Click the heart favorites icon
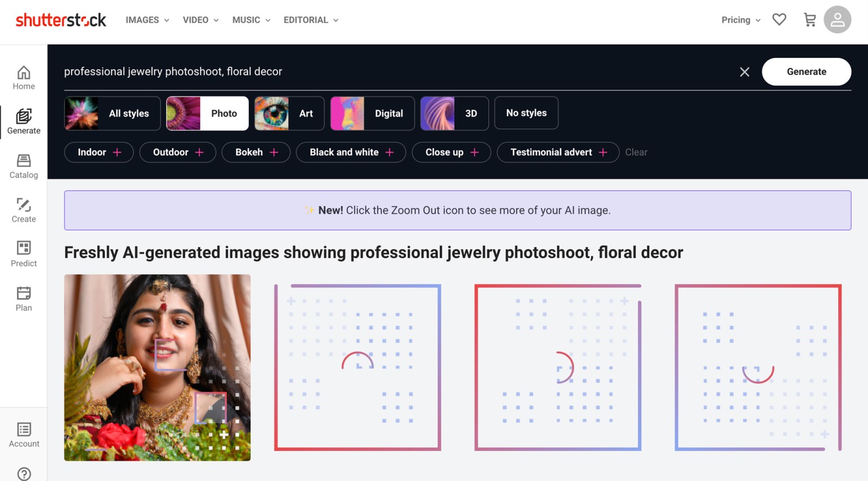Screen dimensions: 868x481 (779, 20)
